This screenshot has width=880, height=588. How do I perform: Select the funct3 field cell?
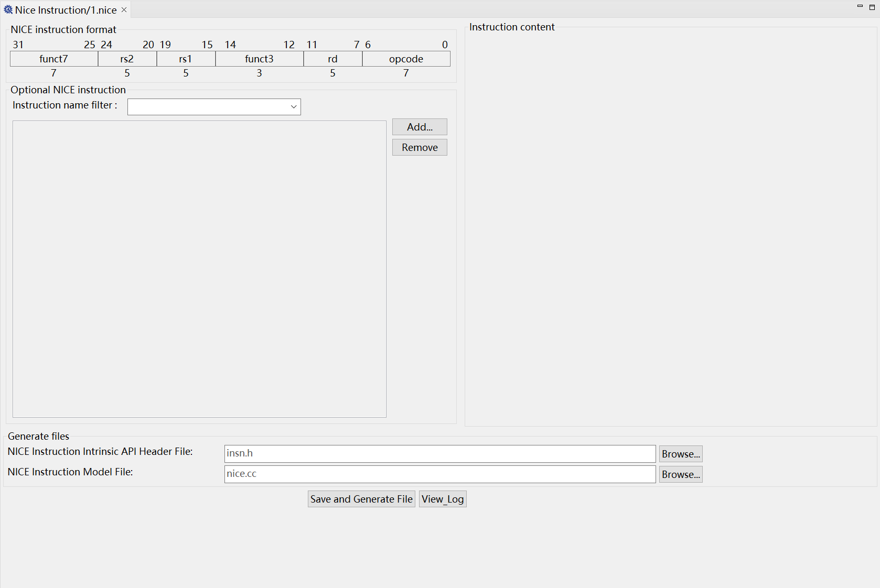[x=260, y=59]
